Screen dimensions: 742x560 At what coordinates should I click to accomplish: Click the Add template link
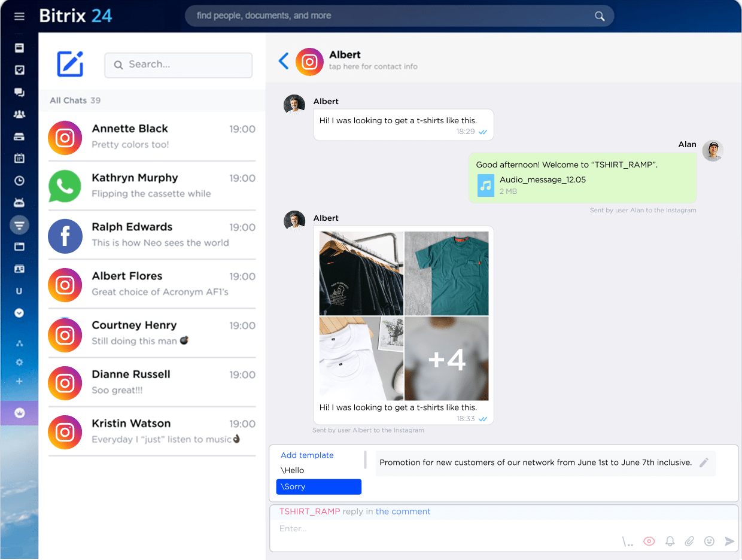tap(307, 455)
